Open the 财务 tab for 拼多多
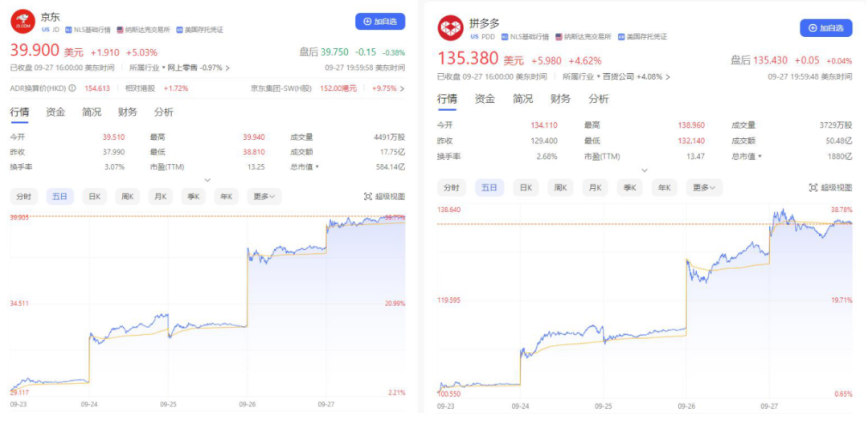868x425 pixels. point(560,99)
